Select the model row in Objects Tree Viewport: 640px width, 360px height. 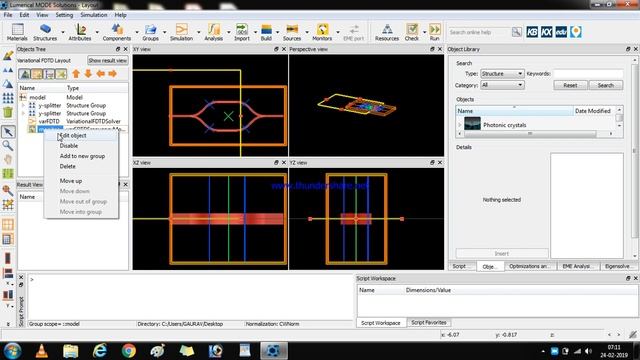pos(74,97)
